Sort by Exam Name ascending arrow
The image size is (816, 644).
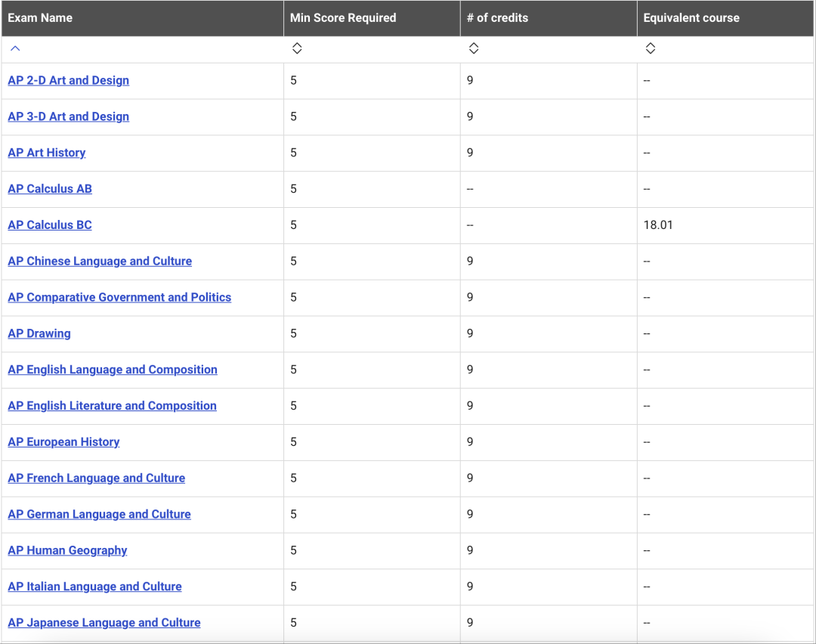[15, 48]
